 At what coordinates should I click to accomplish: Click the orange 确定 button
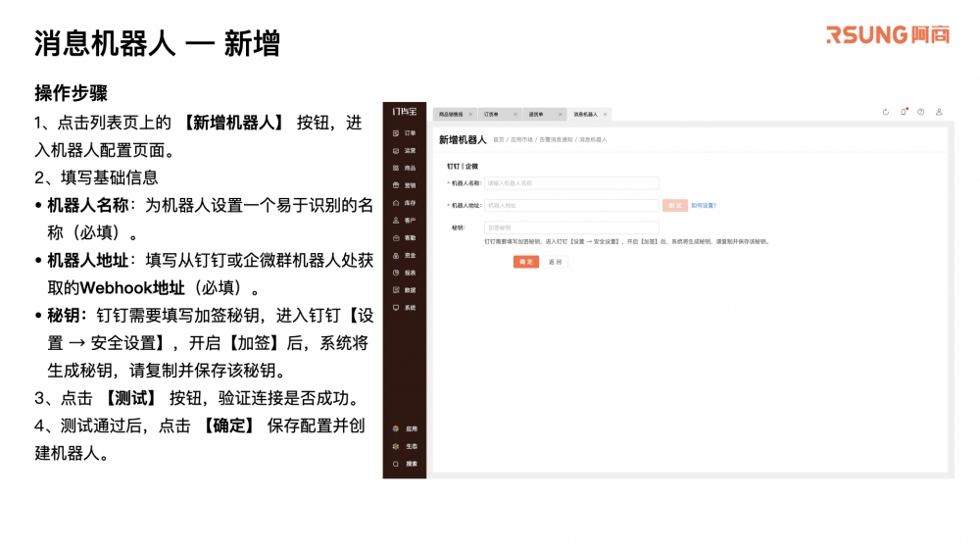click(x=525, y=262)
